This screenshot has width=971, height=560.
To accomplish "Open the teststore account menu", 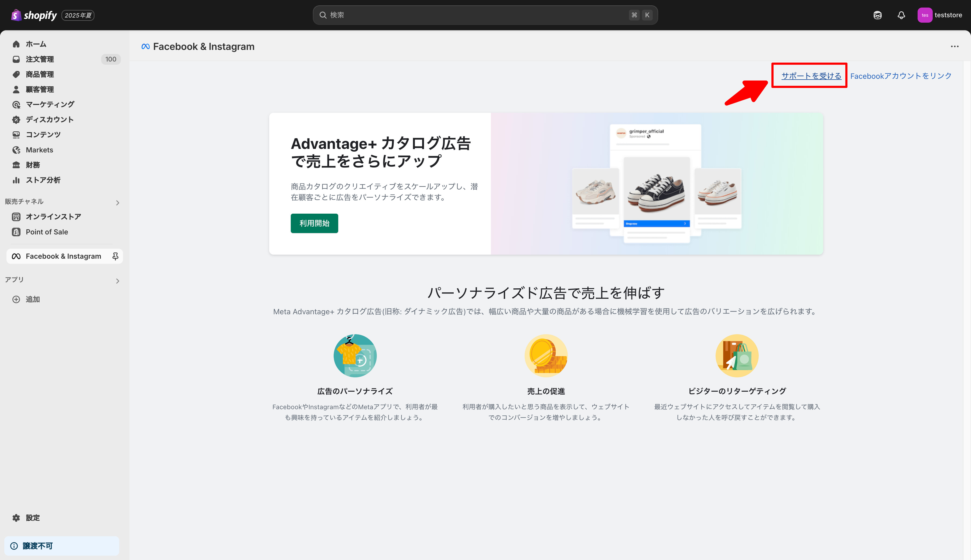I will [940, 15].
